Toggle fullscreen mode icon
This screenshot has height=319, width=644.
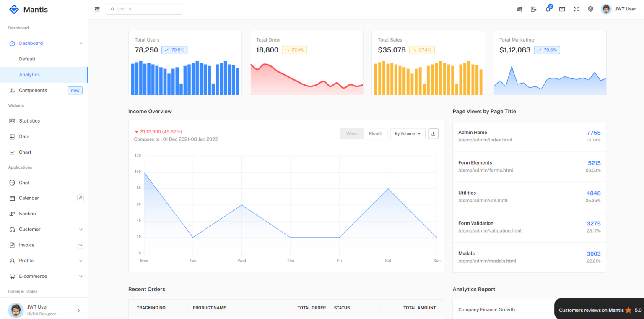pyautogui.click(x=576, y=9)
